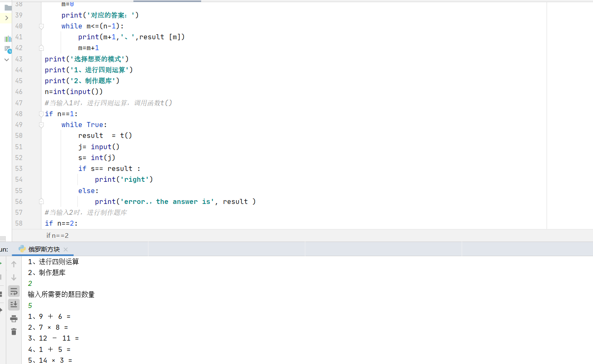This screenshot has width=593, height=364.
Task: Click the 'if n==2' breadcrumb
Action: coord(57,236)
